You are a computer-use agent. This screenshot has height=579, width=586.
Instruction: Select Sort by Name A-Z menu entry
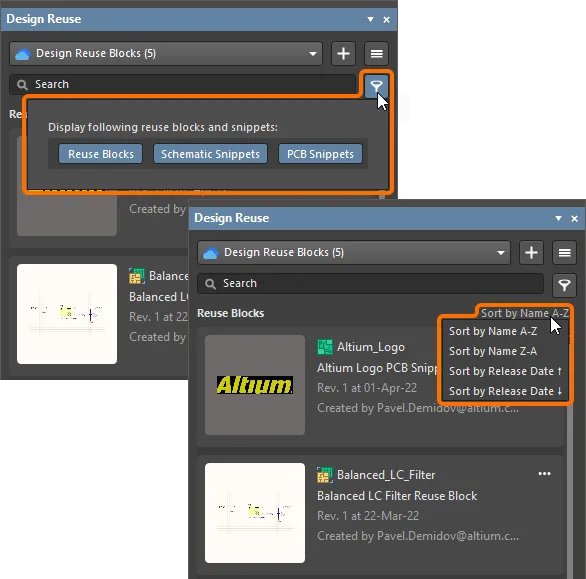pyautogui.click(x=493, y=331)
